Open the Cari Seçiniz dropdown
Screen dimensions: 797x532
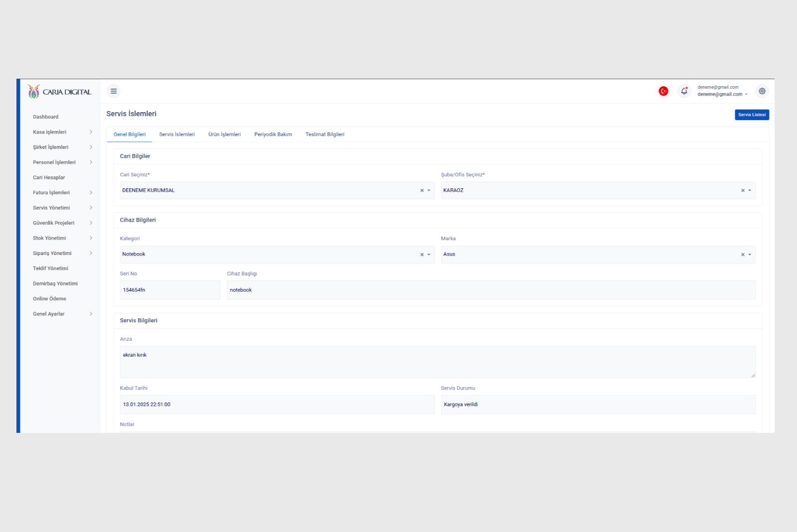[269, 191]
